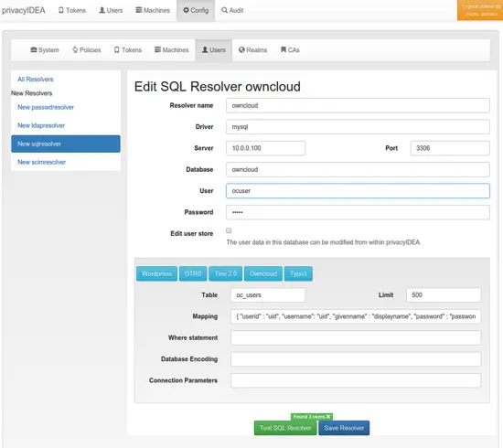
Task: Dismiss the Found 3 users notification
Action: [328, 417]
